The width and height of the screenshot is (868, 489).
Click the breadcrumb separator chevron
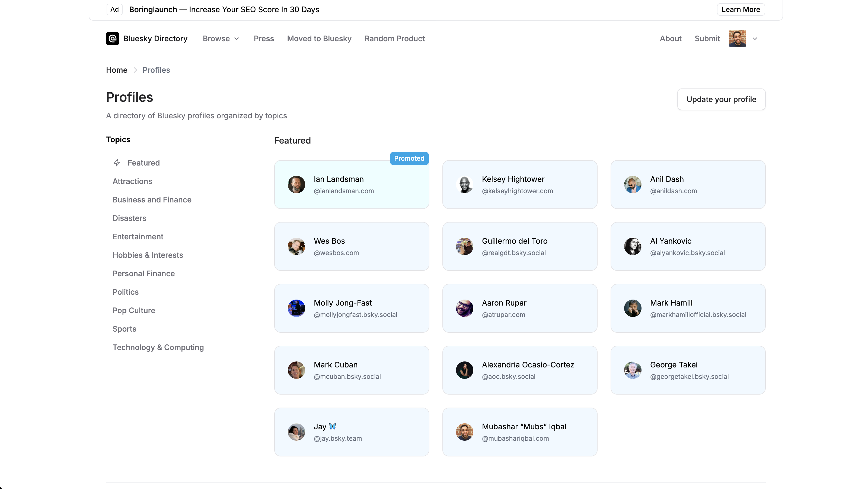(x=135, y=70)
